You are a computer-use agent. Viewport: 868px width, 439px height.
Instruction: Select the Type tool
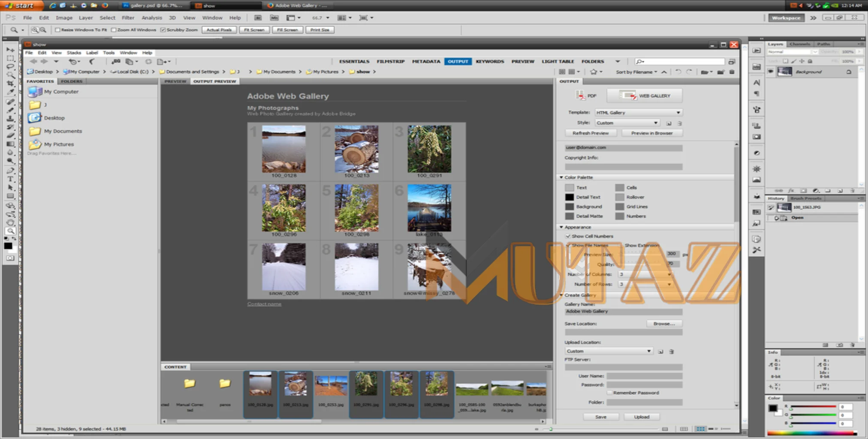10,179
